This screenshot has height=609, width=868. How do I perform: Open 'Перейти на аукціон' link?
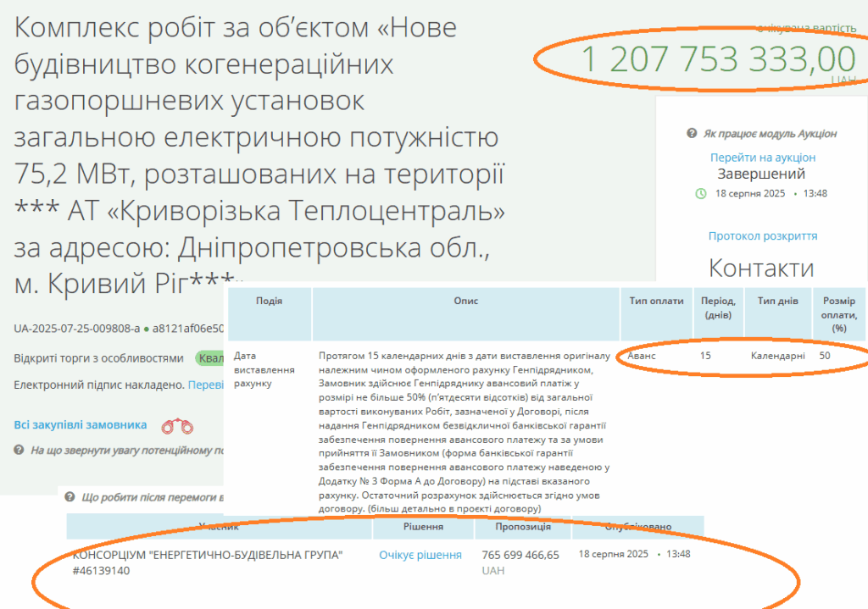click(x=762, y=158)
